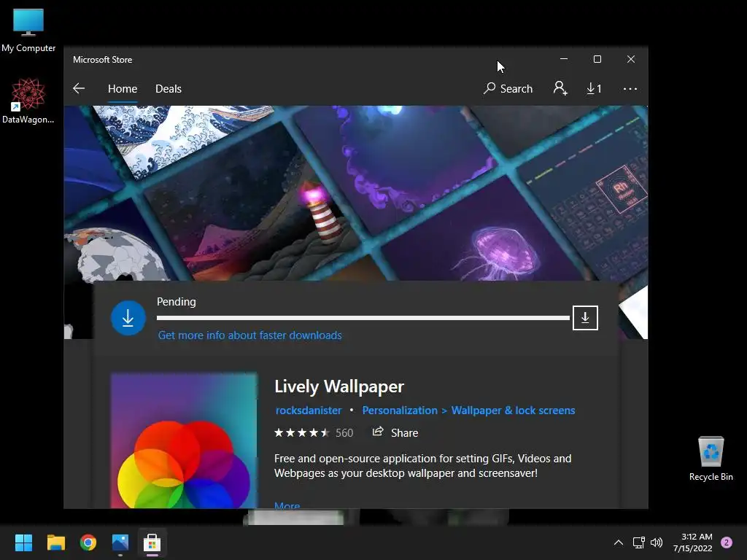Click the Lively Wallpaper app logo
747x560 pixels.
click(x=184, y=440)
